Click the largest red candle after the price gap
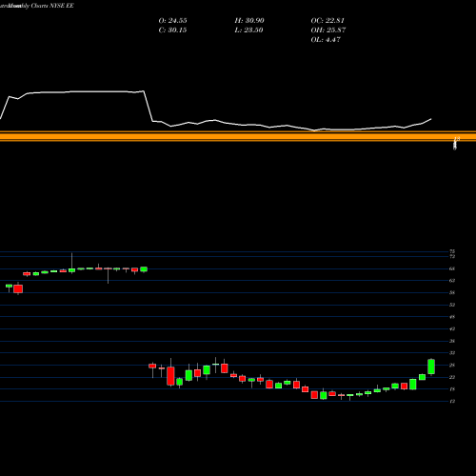Image resolution: width=476 pixels, height=476 pixels. tap(170, 376)
